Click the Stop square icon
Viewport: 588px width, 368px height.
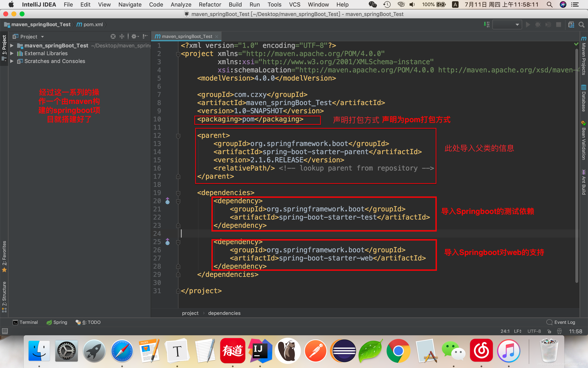pyautogui.click(x=559, y=25)
